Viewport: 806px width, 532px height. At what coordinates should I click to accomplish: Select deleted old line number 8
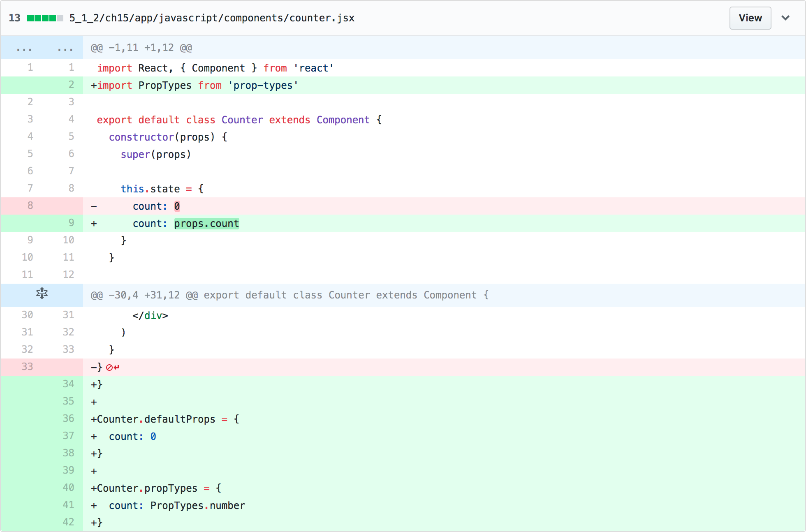[30, 206]
